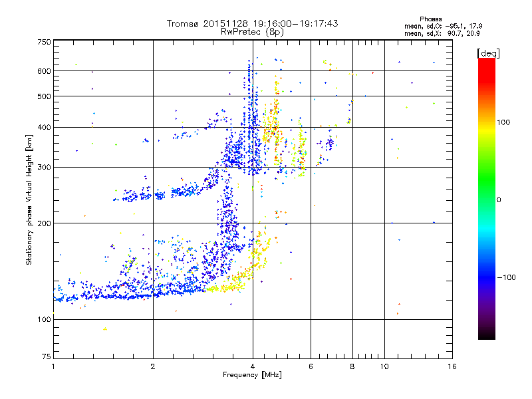The height and width of the screenshot is (399, 532).
Task: Click y-axis tick label '75'
Action: [47, 356]
